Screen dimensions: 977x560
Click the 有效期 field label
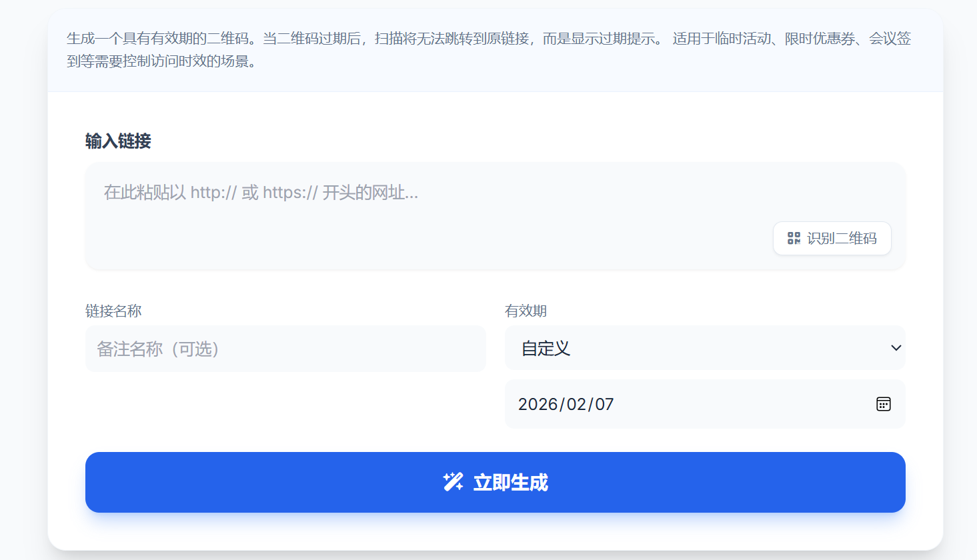click(526, 311)
